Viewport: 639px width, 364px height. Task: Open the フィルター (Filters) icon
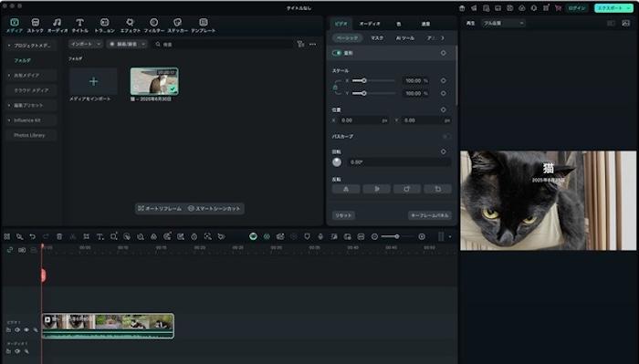pyautogui.click(x=153, y=22)
